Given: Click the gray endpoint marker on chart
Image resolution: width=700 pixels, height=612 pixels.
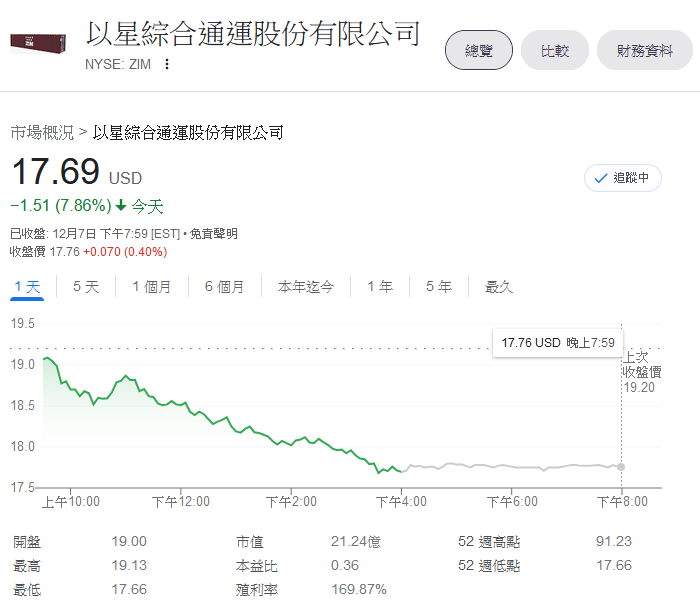Looking at the screenshot, I should [x=621, y=467].
